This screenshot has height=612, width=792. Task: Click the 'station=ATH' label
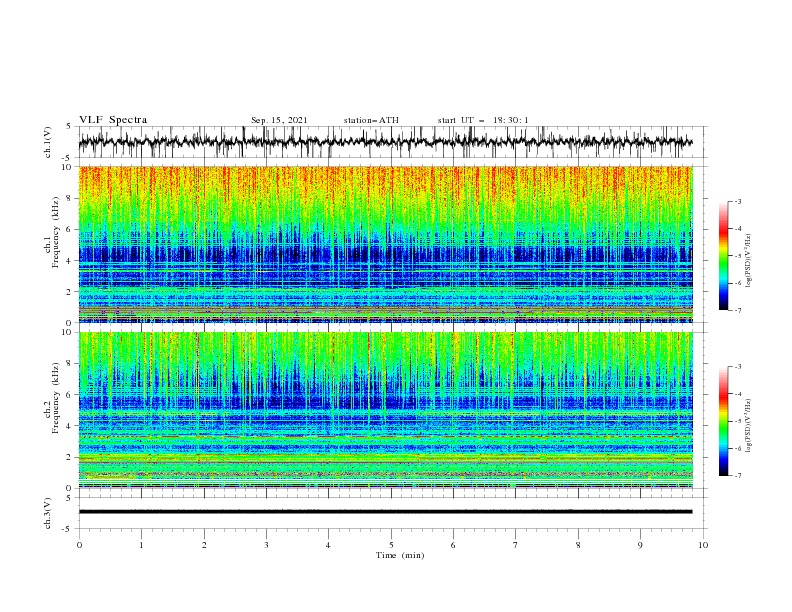[371, 120]
